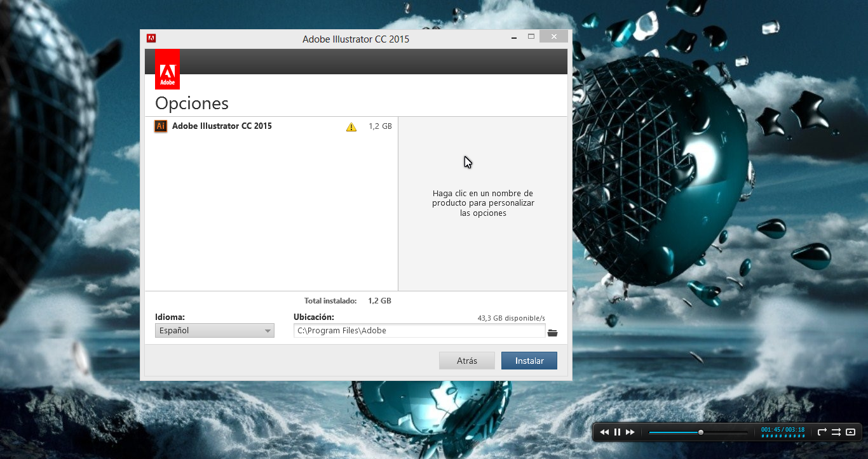Image resolution: width=868 pixels, height=459 pixels.
Task: Click the Total instalado 1,2 GB value
Action: pyautogui.click(x=379, y=301)
